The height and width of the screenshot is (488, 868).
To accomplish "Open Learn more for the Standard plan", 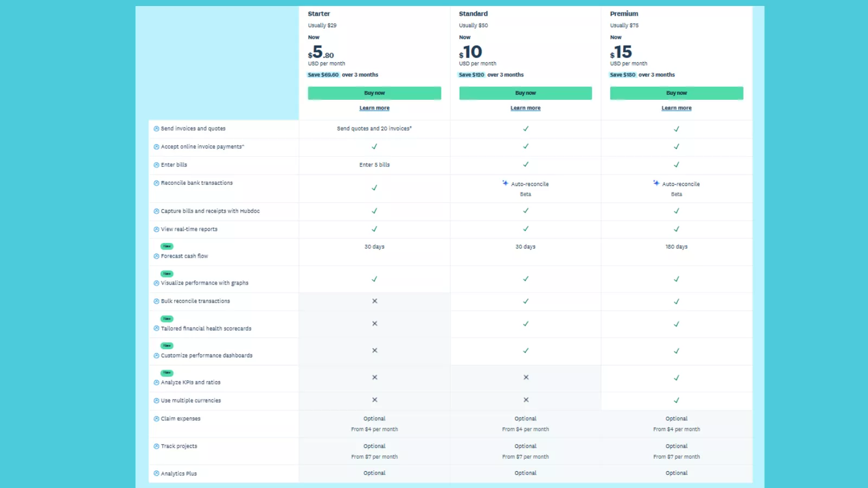I will pos(525,108).
